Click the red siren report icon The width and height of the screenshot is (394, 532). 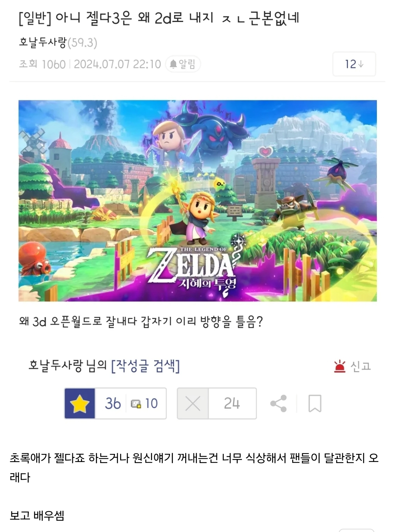tap(340, 366)
